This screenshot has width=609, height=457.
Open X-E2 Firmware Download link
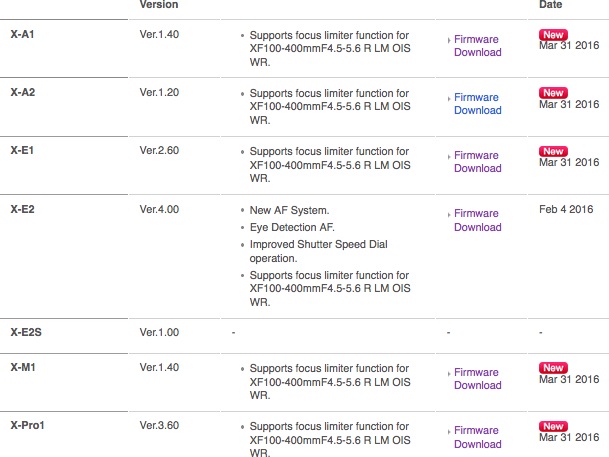click(478, 220)
